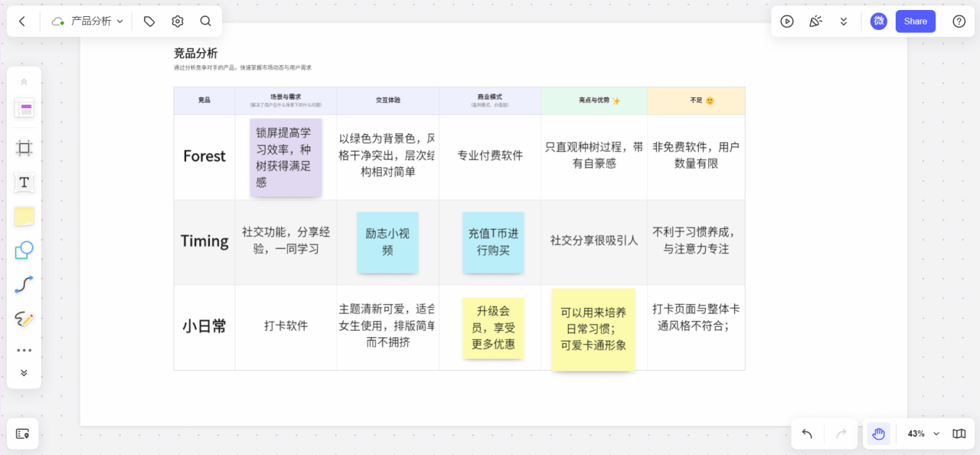Select the purple 锁屏提高学习效率 sticky note

[x=286, y=157]
